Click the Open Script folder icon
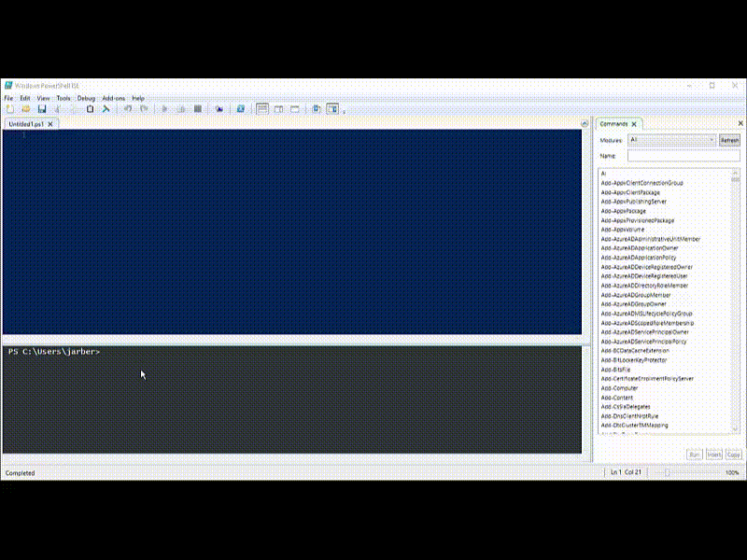The image size is (747, 560). pyautogui.click(x=25, y=109)
